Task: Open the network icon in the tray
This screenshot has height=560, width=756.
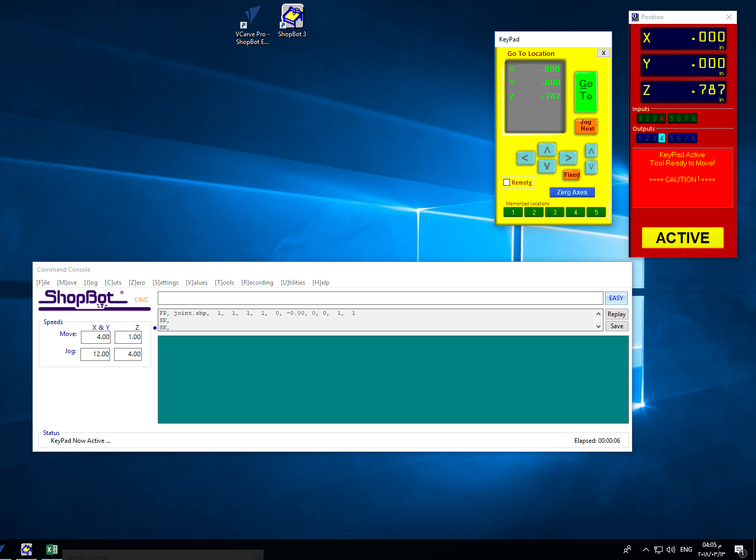Action: (x=658, y=550)
